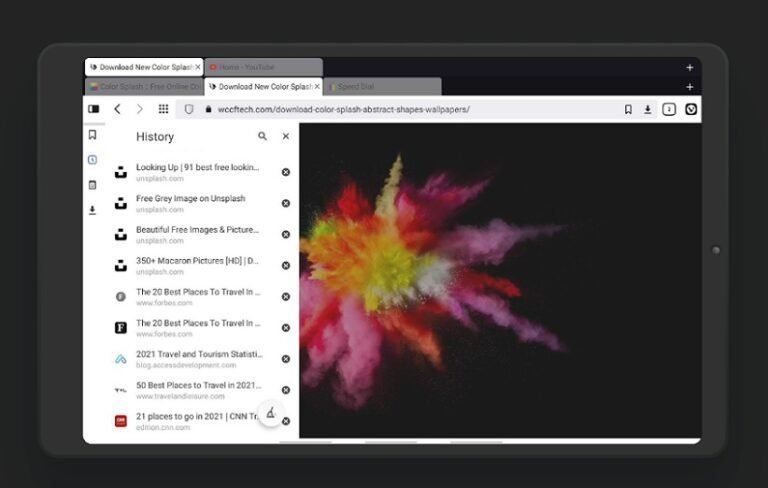The width and height of the screenshot is (768, 488).
Task: Remove 'Looking Up' history entry
Action: coord(285,172)
